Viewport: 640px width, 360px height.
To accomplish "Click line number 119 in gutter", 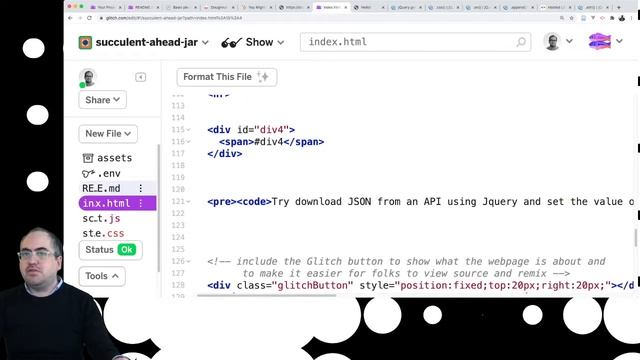I will click(178, 178).
